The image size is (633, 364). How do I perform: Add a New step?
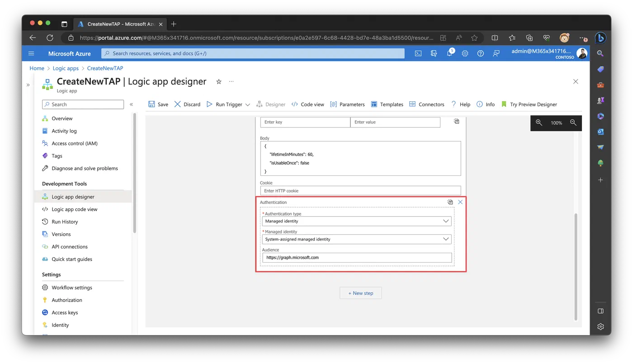[x=360, y=293]
